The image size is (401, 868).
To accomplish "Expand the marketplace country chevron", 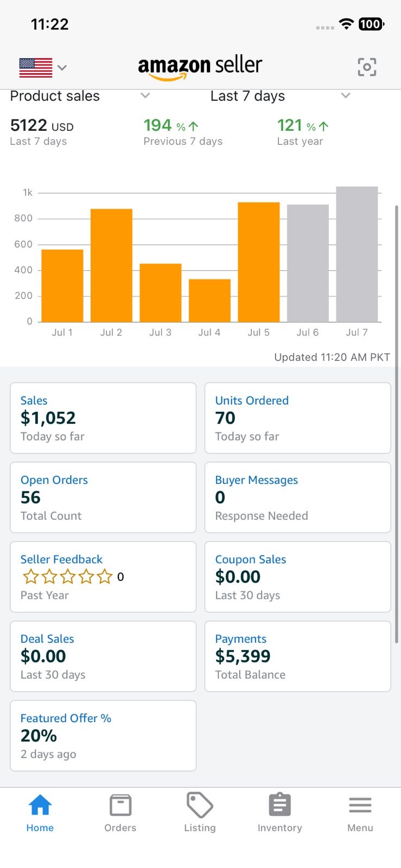I will (62, 68).
